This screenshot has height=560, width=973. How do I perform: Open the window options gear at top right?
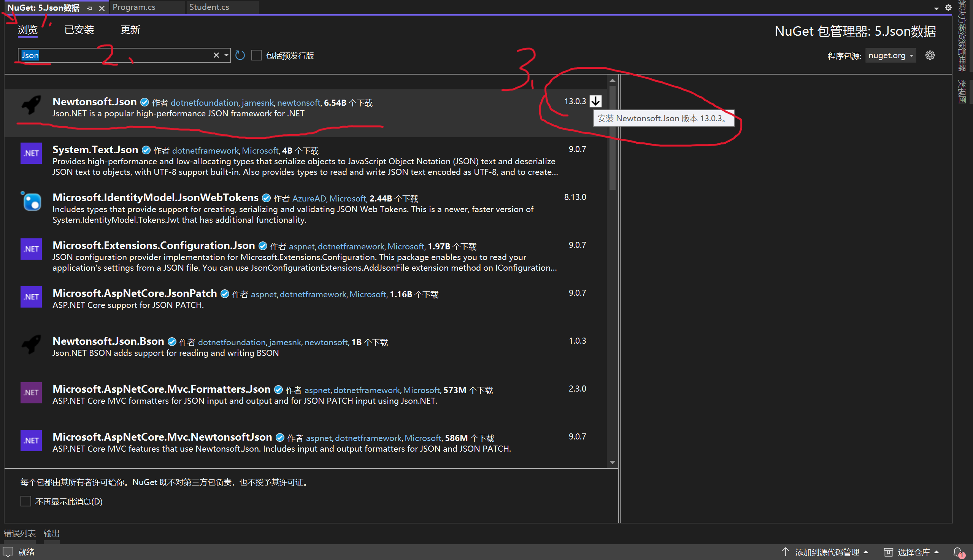[x=948, y=8]
